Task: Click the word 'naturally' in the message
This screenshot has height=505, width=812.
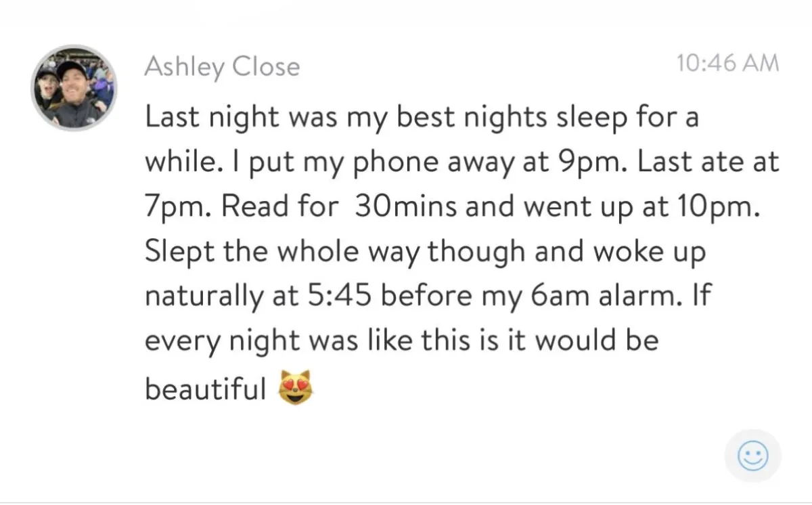Action: 203,297
